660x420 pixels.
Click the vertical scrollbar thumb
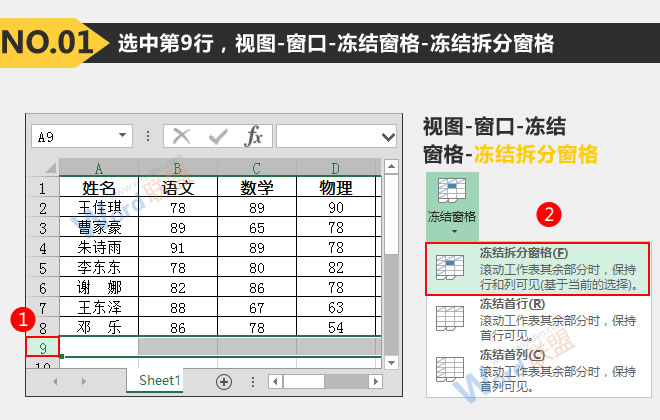click(x=391, y=214)
